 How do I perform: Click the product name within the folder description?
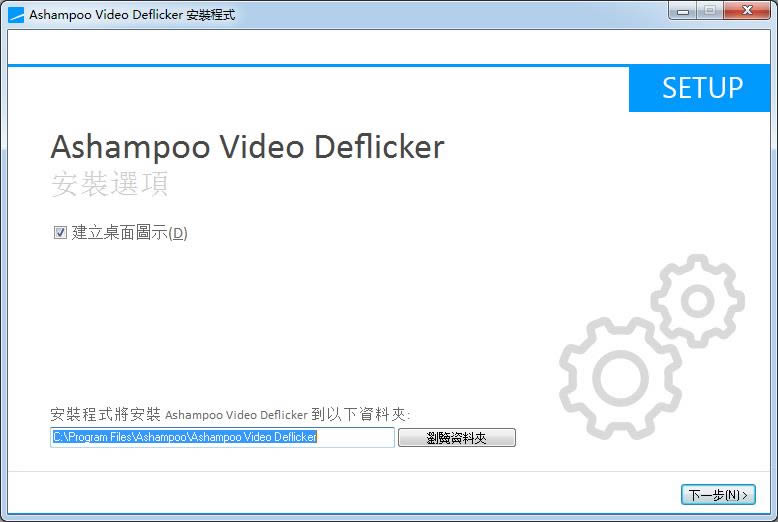click(237, 415)
